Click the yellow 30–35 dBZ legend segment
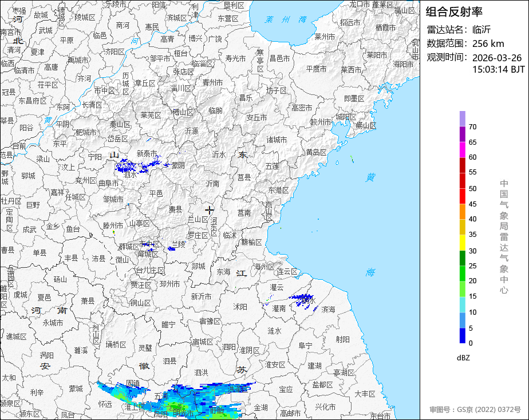The image size is (529, 420). [462, 243]
